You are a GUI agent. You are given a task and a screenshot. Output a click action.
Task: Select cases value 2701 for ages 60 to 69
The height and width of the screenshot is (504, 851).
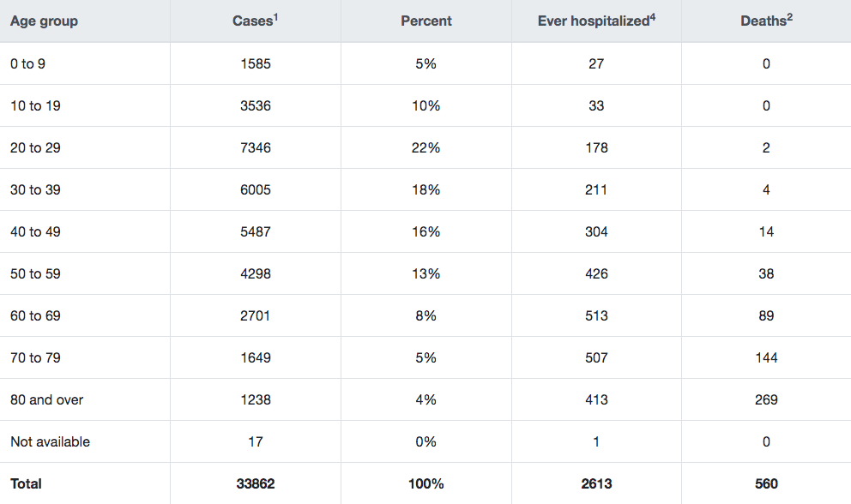click(256, 315)
